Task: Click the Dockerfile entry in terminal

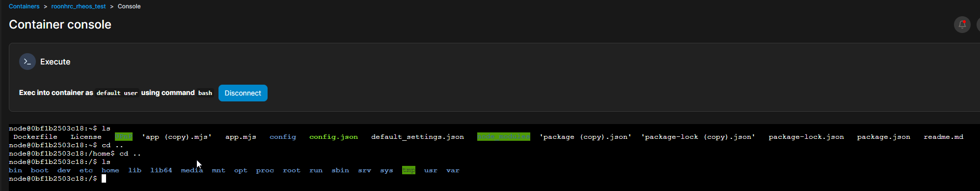Action: pos(35,137)
